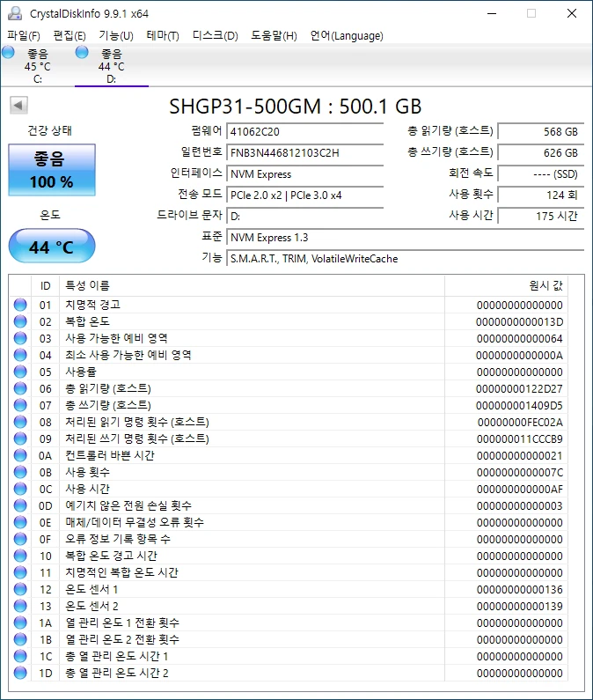The height and width of the screenshot is (700, 593).
Task: Select the 총 열 관리 온도 시간 1 row
Action: (289, 656)
